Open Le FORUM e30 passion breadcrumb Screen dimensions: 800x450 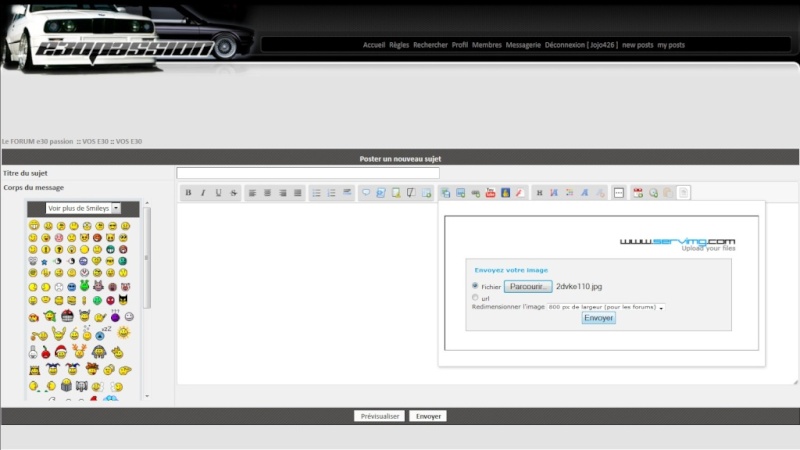pyautogui.click(x=37, y=141)
